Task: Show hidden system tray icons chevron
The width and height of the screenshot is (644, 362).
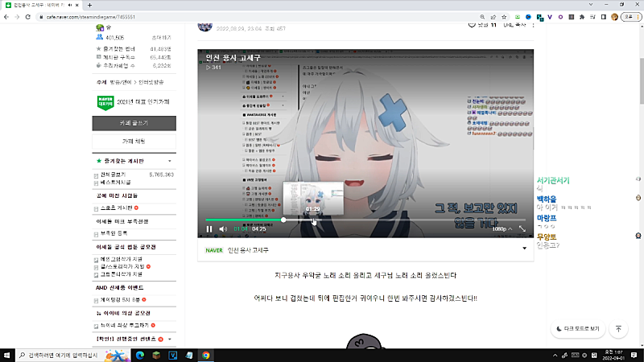Action: pyautogui.click(x=555, y=356)
